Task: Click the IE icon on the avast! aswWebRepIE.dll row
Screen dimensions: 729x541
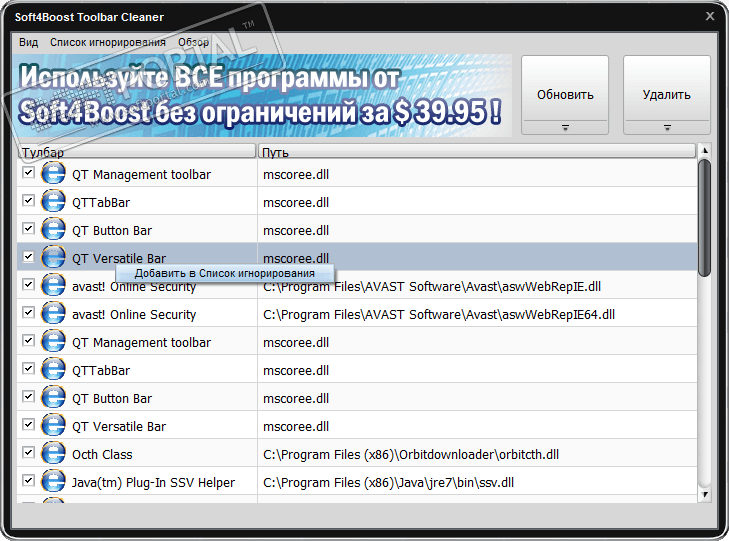Action: [x=53, y=285]
